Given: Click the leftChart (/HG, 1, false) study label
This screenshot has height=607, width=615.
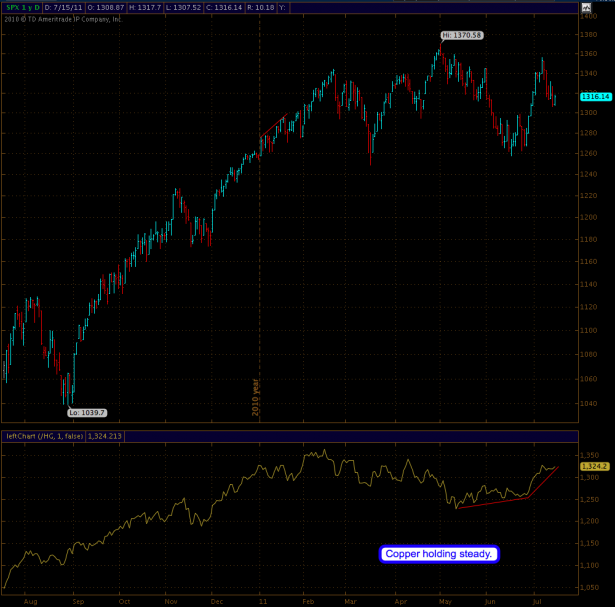Looking at the screenshot, I should [44, 436].
